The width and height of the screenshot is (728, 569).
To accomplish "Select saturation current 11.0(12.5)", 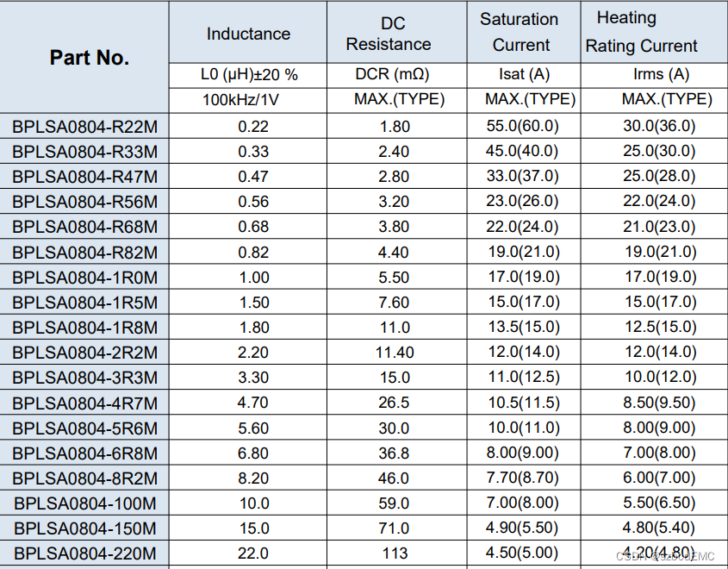I will [x=524, y=377].
